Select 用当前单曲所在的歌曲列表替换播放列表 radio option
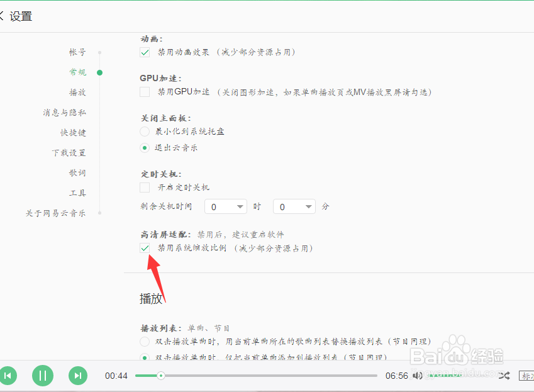534x392 pixels. [x=145, y=341]
